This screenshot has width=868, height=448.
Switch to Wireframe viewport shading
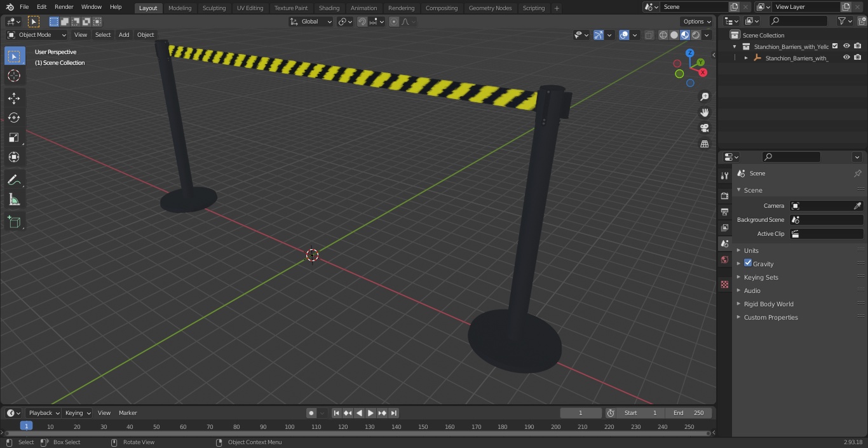pos(663,35)
